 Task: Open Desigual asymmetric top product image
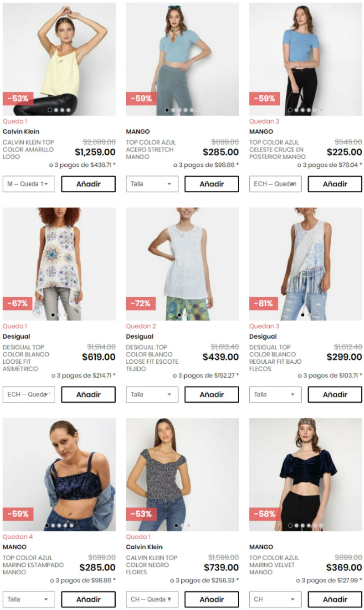coord(59,264)
